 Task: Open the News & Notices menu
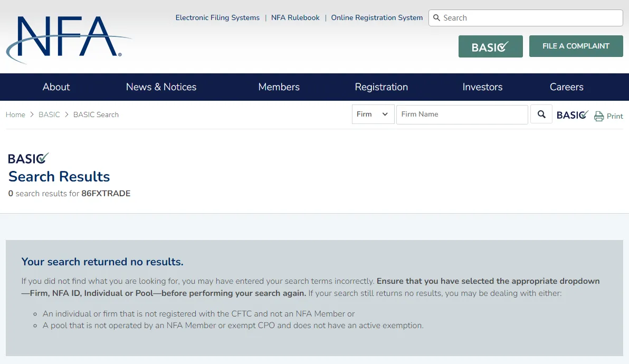[161, 87]
